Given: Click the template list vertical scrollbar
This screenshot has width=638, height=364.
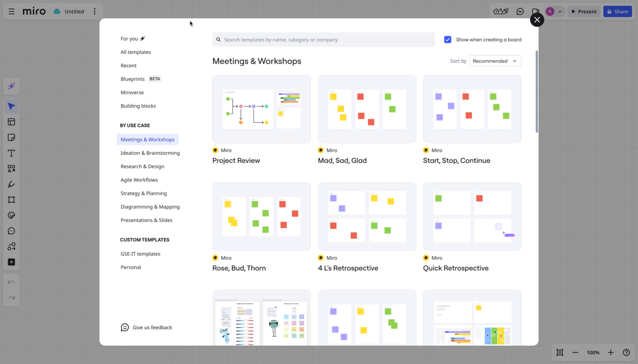Looking at the screenshot, I should [537, 92].
